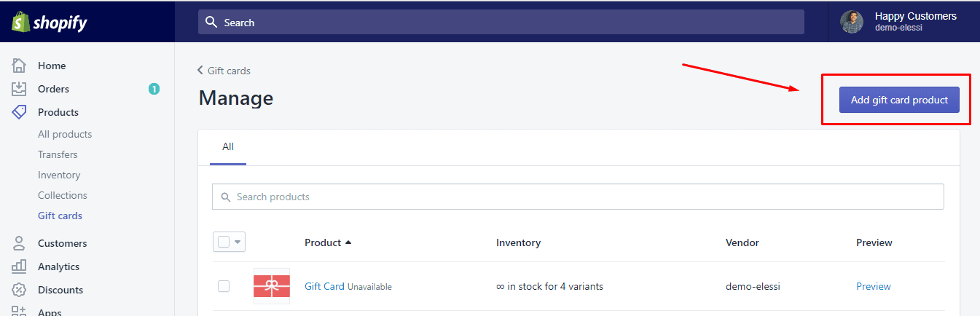Select the All tab
The image size is (980, 316).
tap(228, 147)
